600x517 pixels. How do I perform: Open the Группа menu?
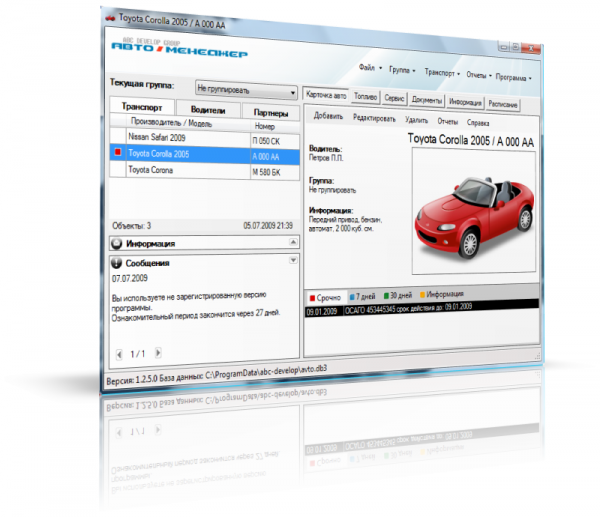pyautogui.click(x=402, y=70)
